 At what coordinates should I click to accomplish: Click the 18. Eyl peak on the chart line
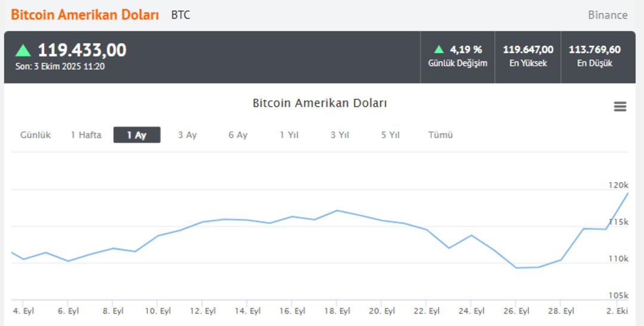pos(337,210)
